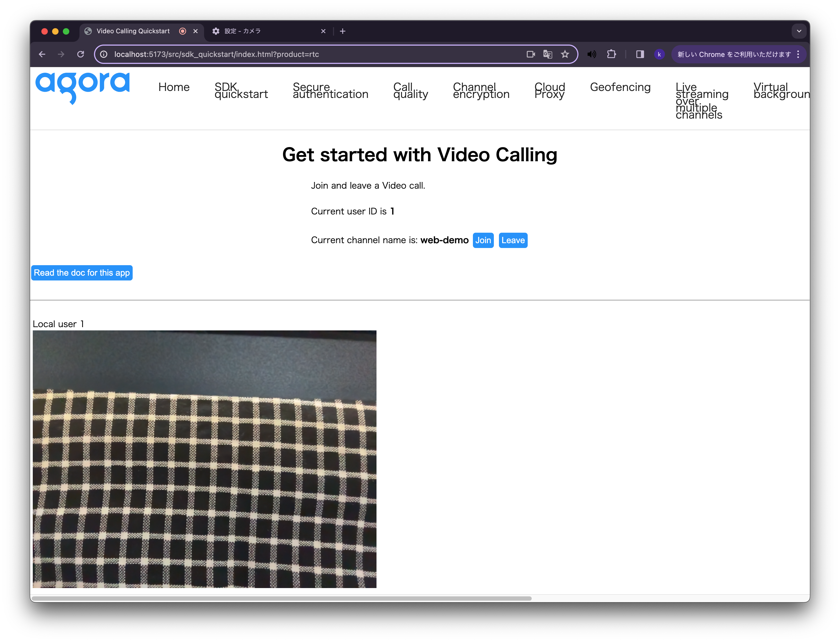This screenshot has width=840, height=642.
Task: Reload the page
Action: 80,54
